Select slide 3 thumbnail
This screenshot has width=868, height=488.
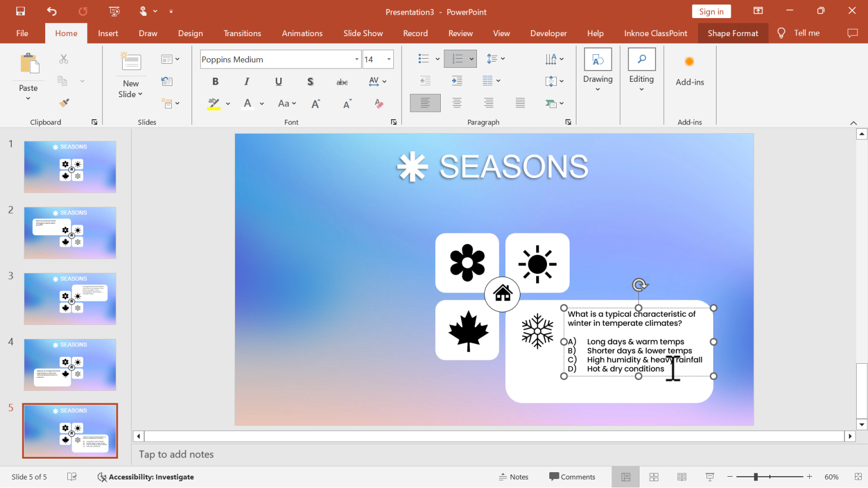(70, 299)
